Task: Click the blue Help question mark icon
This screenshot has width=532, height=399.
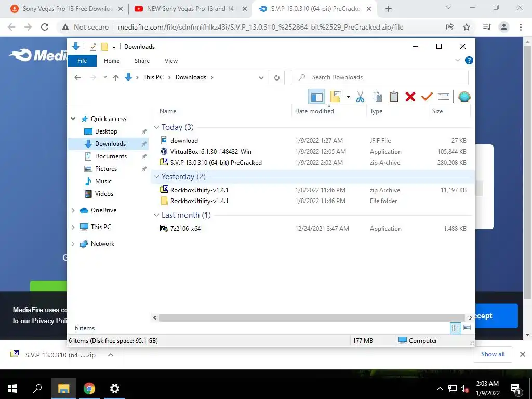Action: click(x=469, y=60)
